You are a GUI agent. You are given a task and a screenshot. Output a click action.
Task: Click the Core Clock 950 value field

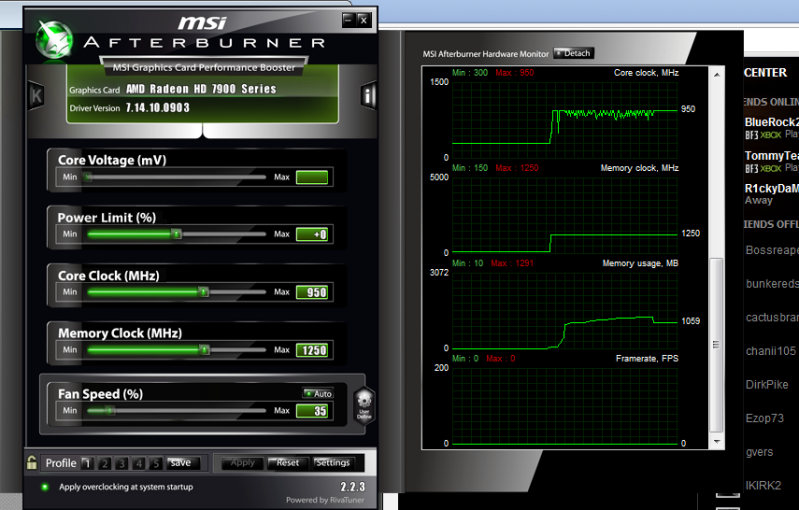click(x=312, y=292)
